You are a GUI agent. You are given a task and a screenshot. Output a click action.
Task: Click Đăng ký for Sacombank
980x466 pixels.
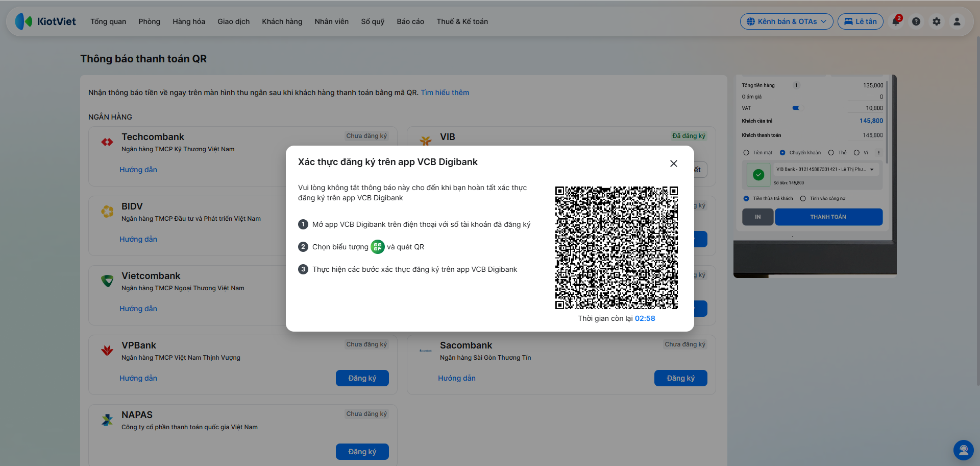[x=681, y=378]
